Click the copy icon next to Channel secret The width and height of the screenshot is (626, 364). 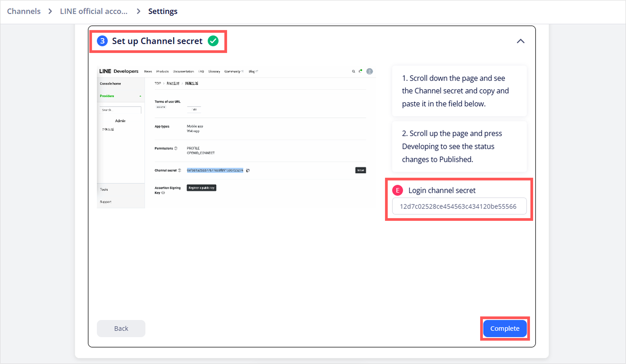coord(248,171)
